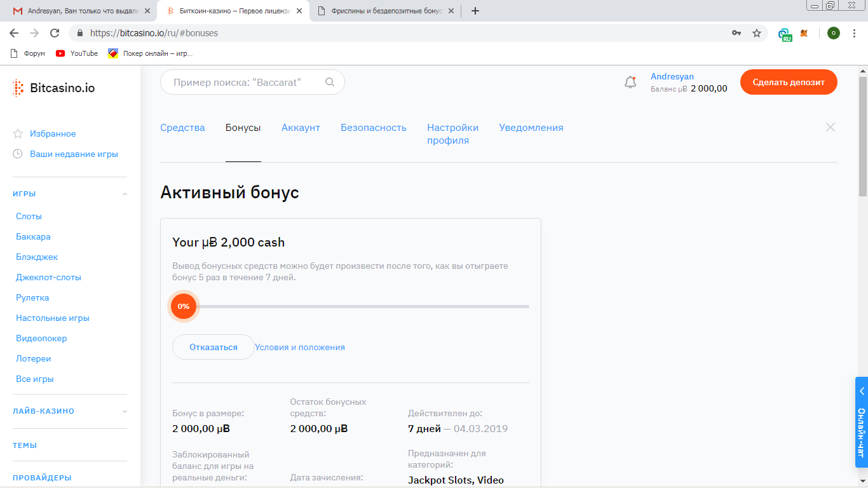Screen dimensions: 868x488
Task: Open the Форум bookmark
Action: pos(28,53)
